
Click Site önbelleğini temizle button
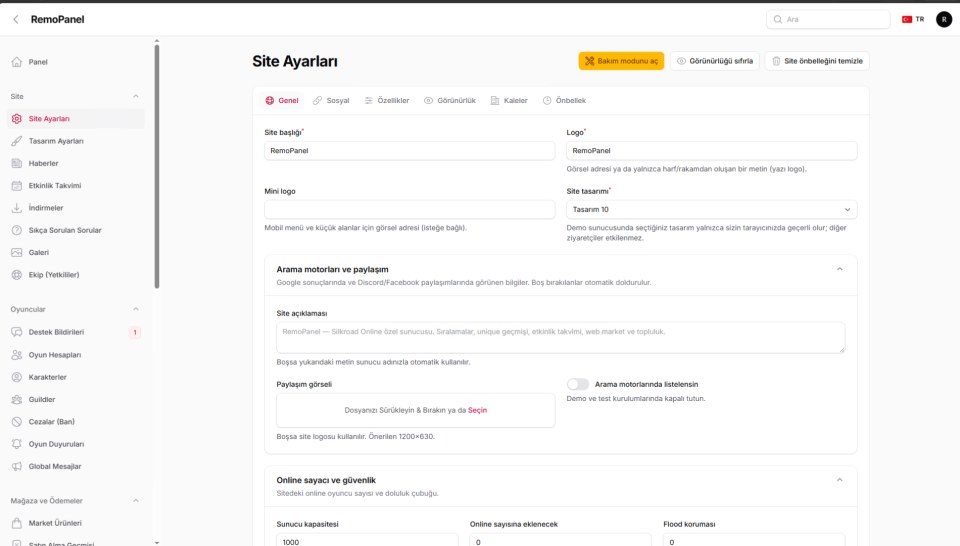click(817, 61)
